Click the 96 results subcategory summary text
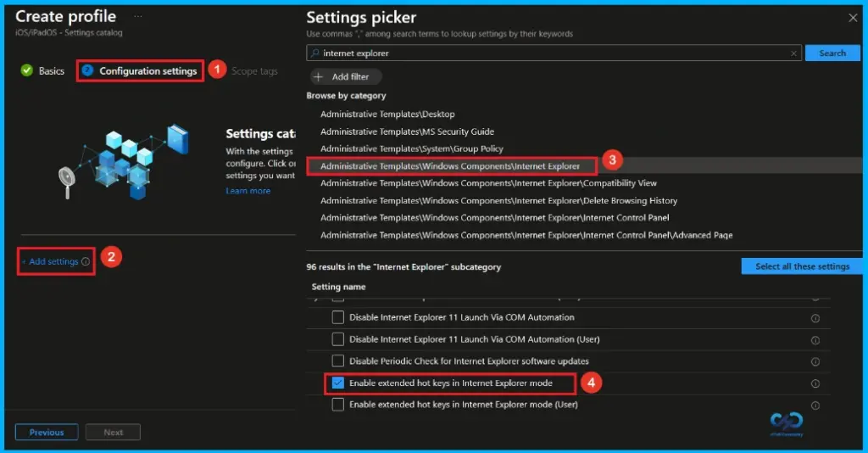The image size is (868, 453). tap(403, 267)
